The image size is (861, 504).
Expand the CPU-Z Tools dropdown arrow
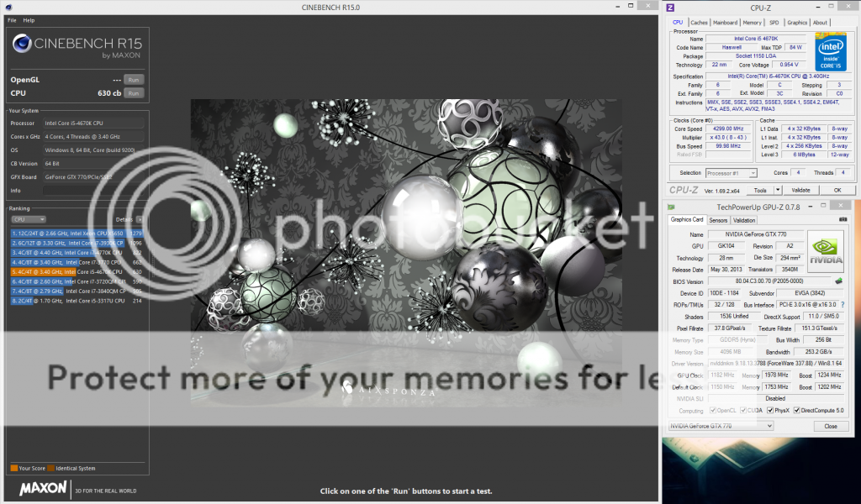click(779, 190)
